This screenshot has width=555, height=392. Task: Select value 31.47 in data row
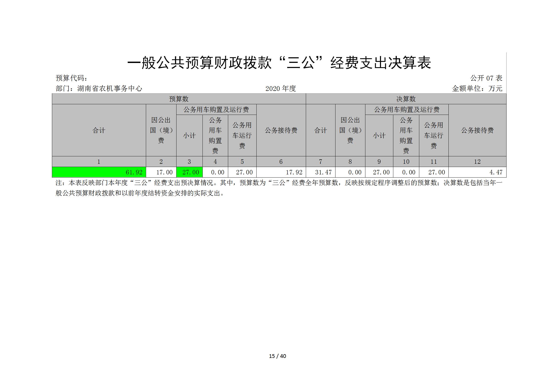[x=320, y=172]
